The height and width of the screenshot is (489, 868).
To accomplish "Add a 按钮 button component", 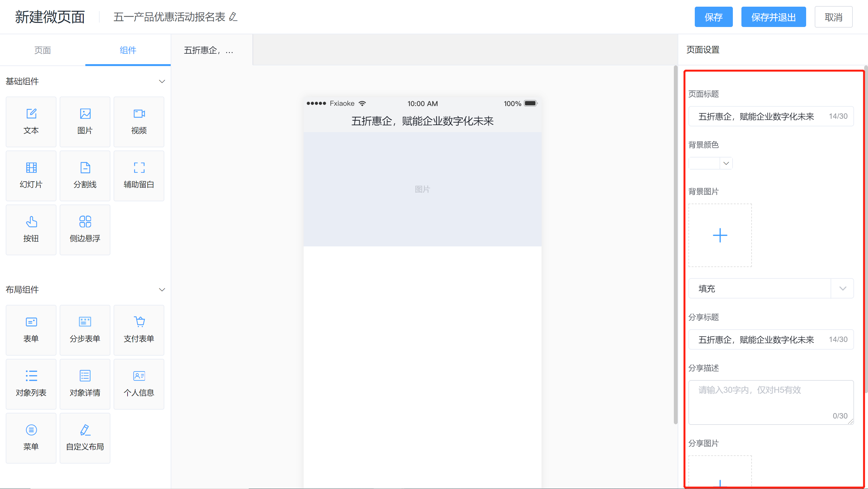I will click(31, 230).
